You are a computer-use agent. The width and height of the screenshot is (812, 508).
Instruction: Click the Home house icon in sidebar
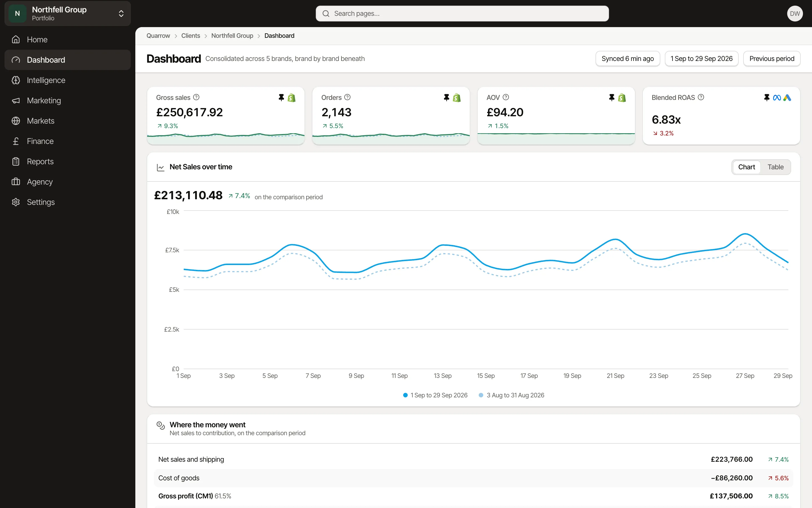point(16,40)
